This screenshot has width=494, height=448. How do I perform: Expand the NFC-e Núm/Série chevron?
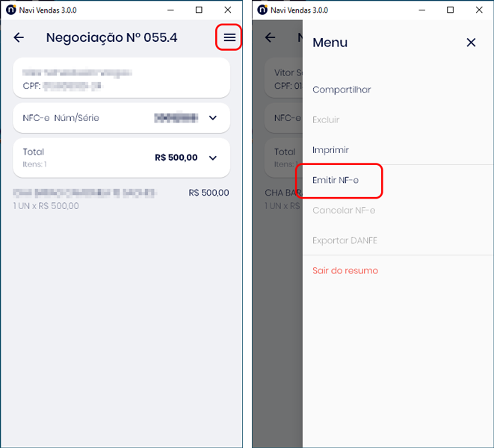point(212,118)
